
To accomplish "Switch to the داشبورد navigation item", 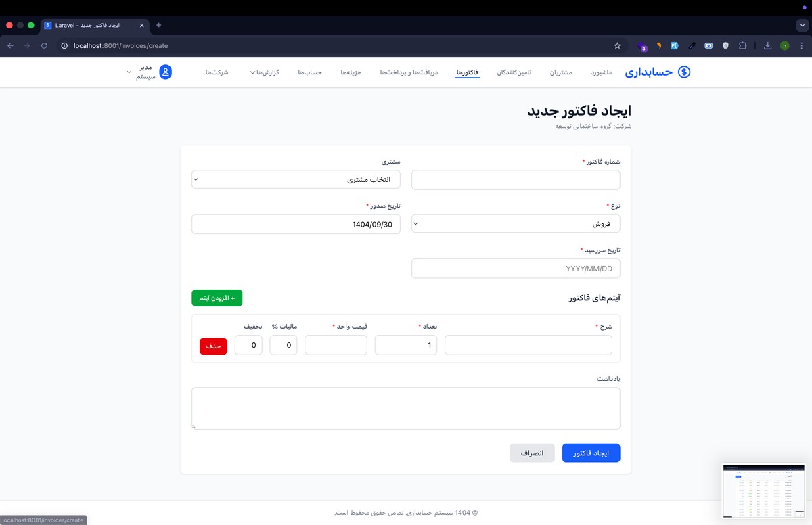I will coord(602,72).
